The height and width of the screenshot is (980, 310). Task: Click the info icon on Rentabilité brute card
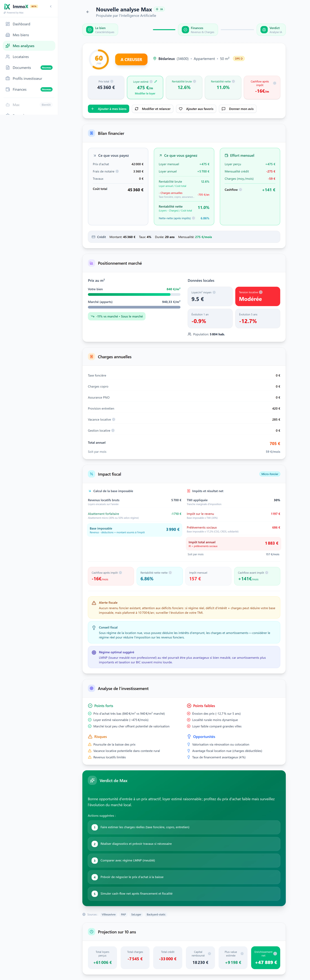pos(195,81)
